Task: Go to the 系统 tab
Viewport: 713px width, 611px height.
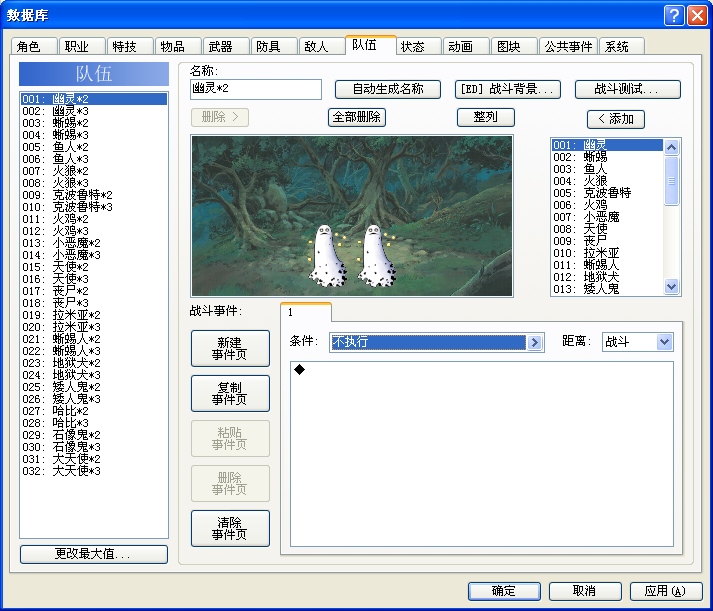Action: [x=622, y=47]
